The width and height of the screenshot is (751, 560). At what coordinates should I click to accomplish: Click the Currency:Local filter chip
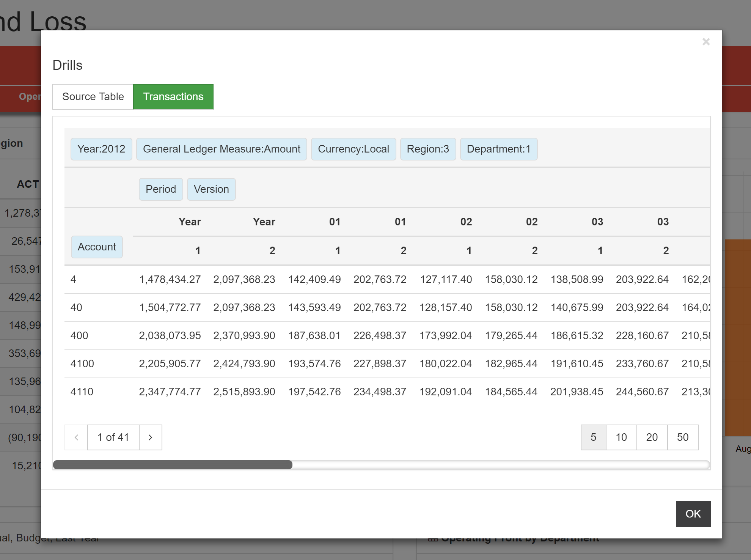353,149
